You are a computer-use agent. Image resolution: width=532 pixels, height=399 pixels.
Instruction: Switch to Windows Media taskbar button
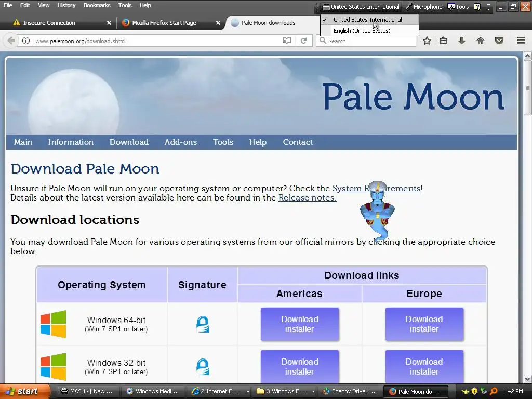[152, 392]
